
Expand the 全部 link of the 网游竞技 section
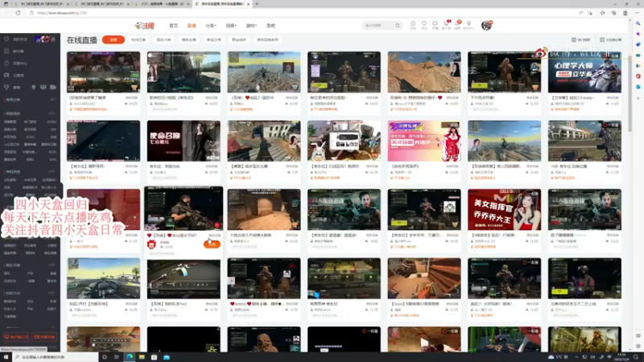click(x=52, y=113)
